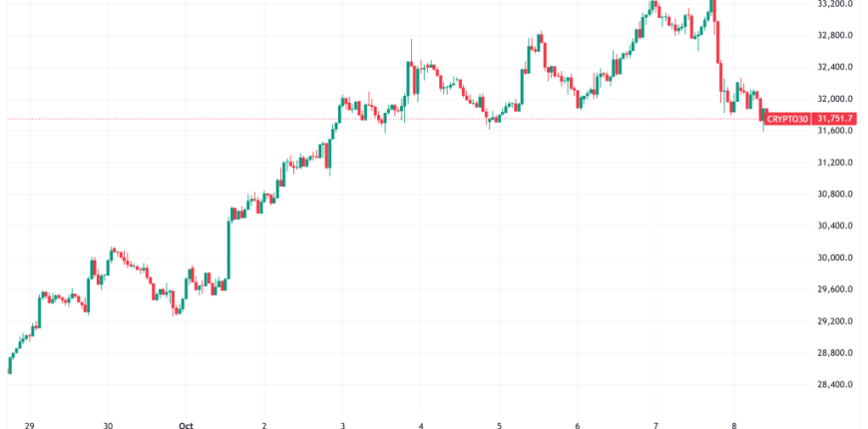Select date 5 on the time axis
This screenshot has width=868, height=429.
tap(499, 422)
